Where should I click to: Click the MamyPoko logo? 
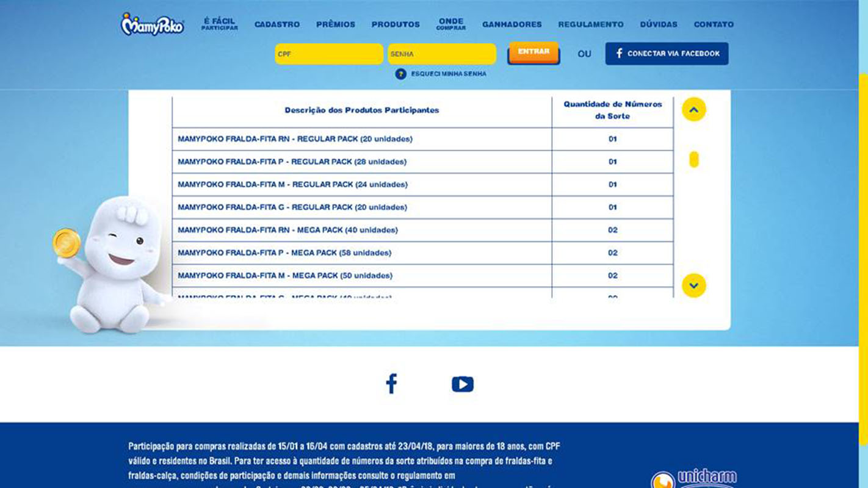(x=152, y=24)
